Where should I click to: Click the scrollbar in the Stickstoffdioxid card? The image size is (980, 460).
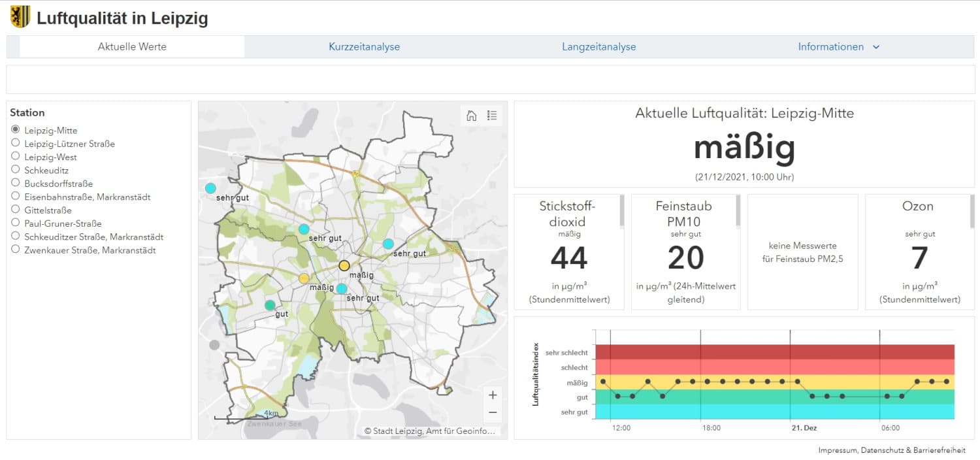(x=621, y=210)
